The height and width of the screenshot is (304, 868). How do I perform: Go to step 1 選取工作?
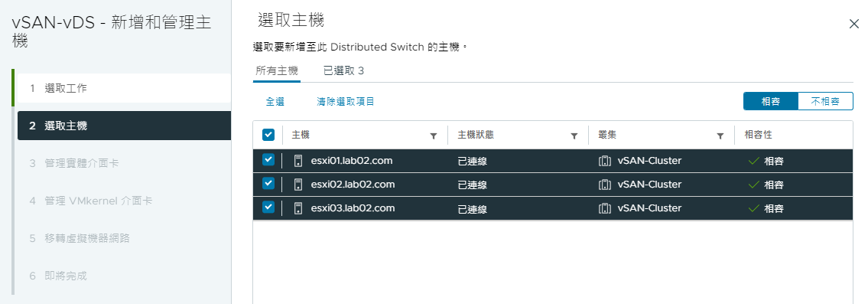click(124, 88)
